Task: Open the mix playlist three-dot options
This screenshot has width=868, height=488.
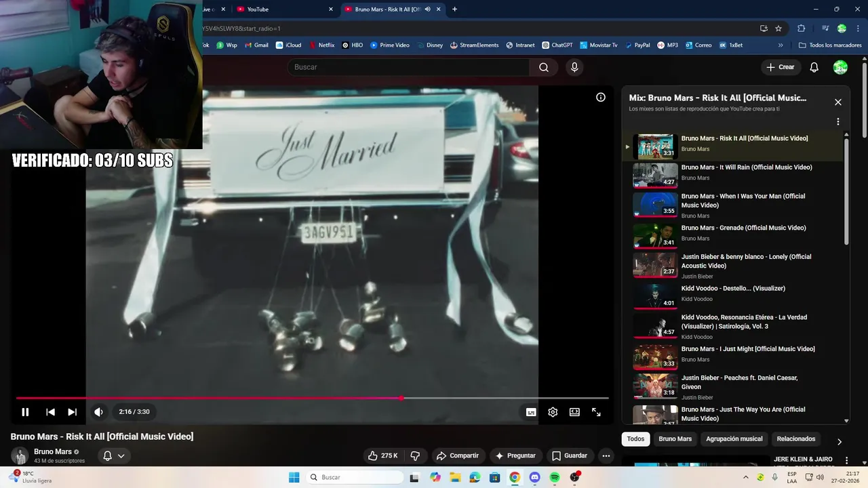Action: [x=838, y=122]
